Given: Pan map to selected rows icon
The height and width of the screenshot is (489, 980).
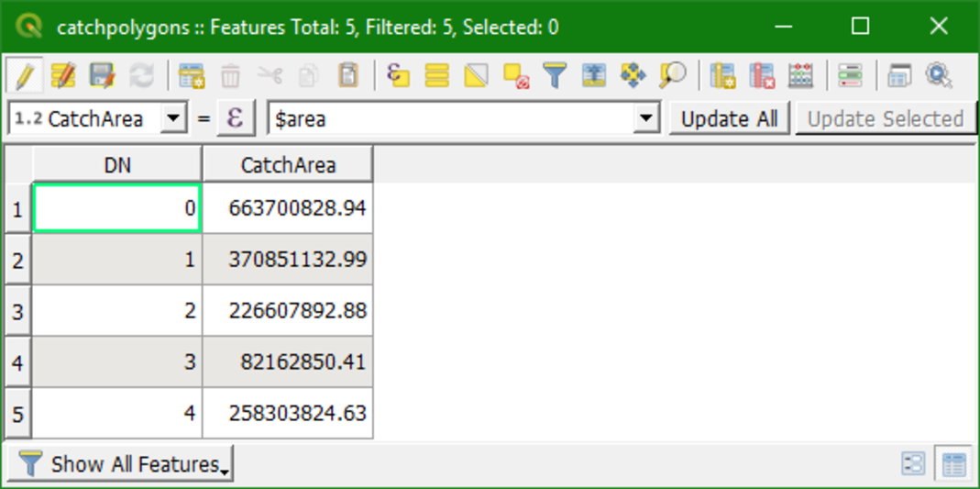Looking at the screenshot, I should pos(633,76).
